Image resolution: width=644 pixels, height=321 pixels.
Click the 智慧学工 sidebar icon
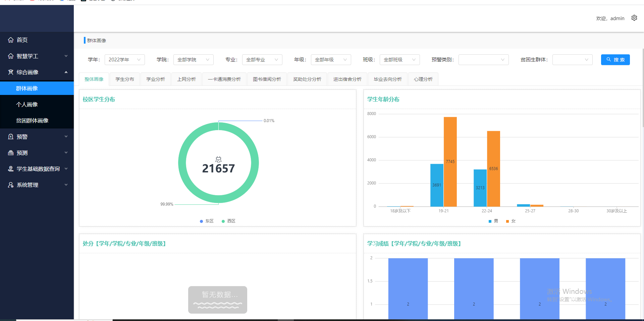[11, 56]
